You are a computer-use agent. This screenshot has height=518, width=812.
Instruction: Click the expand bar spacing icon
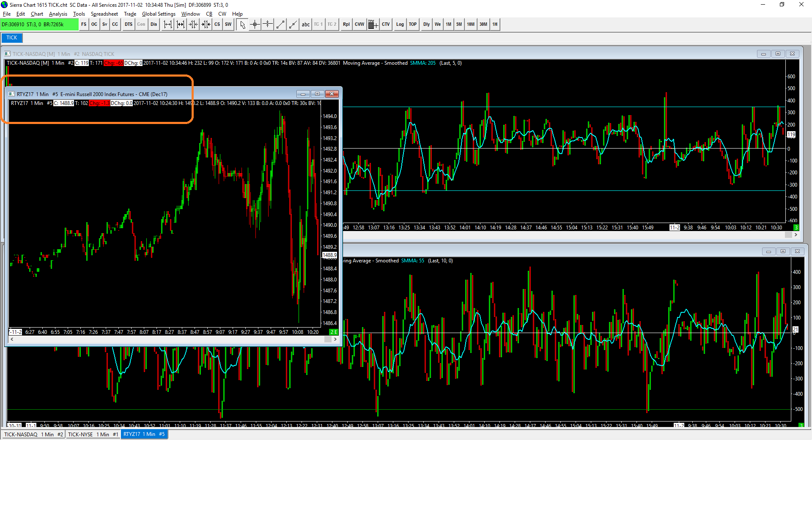point(168,25)
